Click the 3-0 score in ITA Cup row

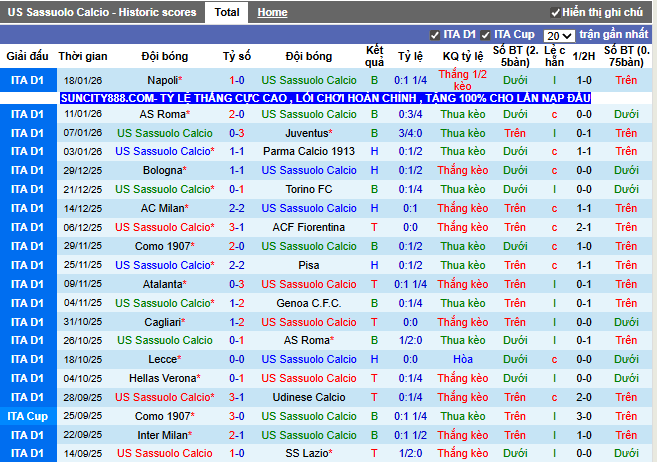point(237,416)
